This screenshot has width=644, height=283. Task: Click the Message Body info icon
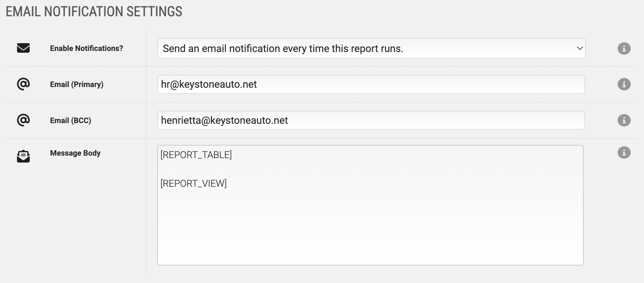[624, 152]
